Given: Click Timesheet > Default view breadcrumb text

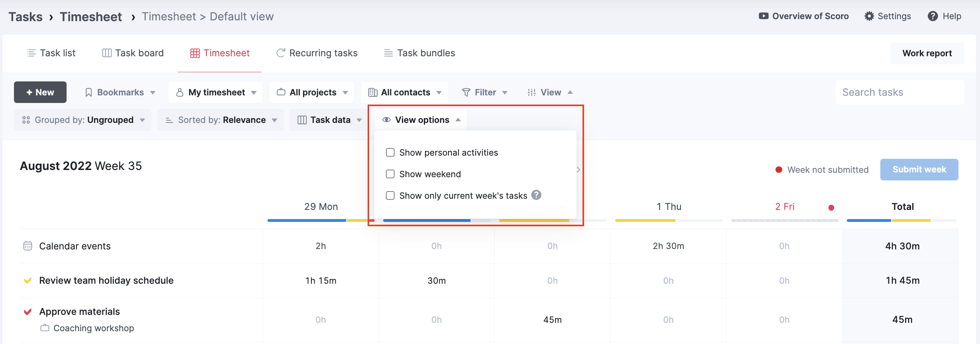Looking at the screenshot, I should click(208, 16).
